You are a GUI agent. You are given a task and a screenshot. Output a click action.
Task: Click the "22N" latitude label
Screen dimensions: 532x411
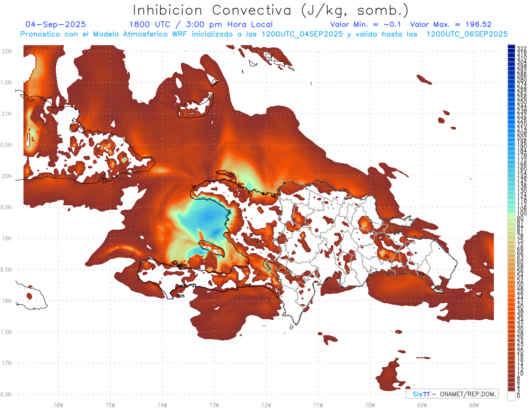[6, 51]
